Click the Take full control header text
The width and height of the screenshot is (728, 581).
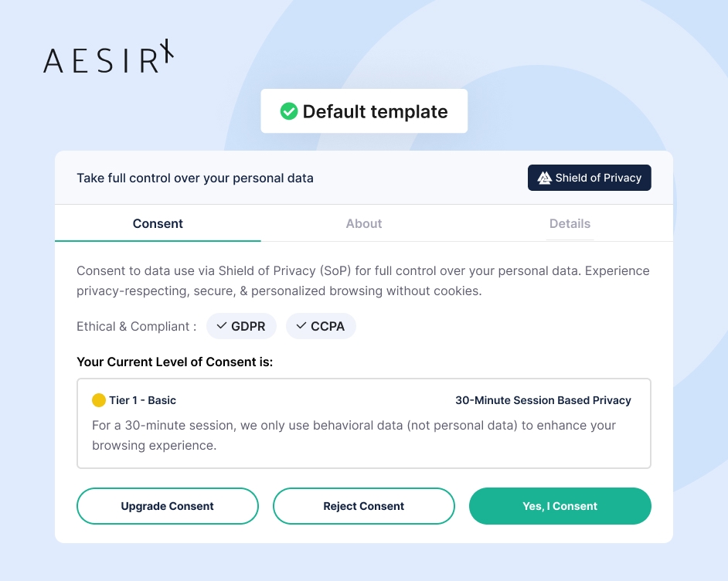pyautogui.click(x=195, y=178)
